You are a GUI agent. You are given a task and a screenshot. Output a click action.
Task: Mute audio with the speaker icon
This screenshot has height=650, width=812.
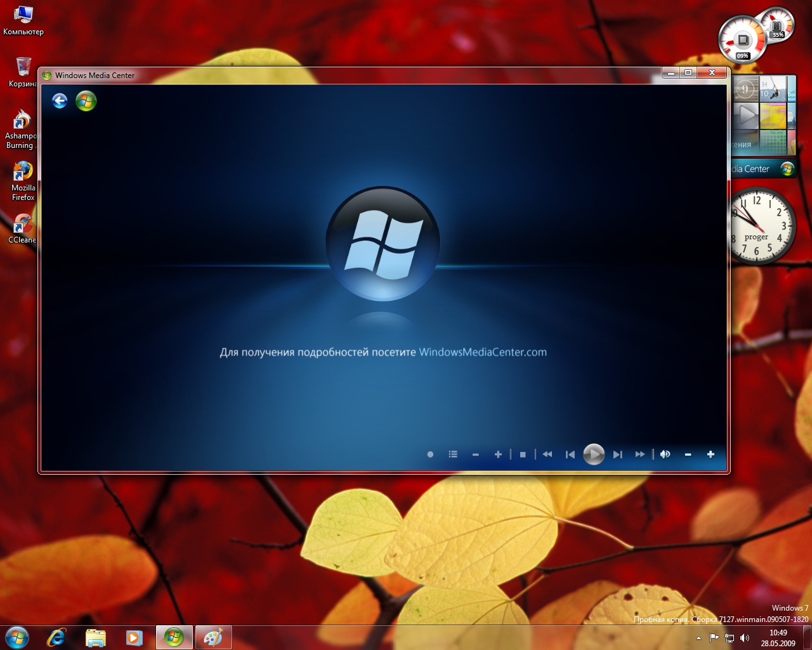(x=665, y=454)
